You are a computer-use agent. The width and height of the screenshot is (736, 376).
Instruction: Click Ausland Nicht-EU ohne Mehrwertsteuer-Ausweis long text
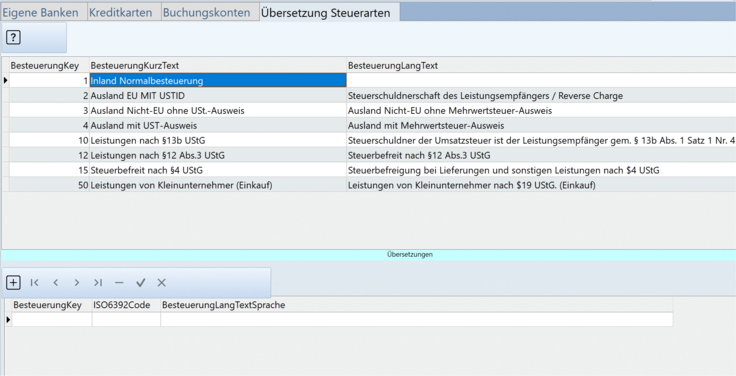point(541,111)
